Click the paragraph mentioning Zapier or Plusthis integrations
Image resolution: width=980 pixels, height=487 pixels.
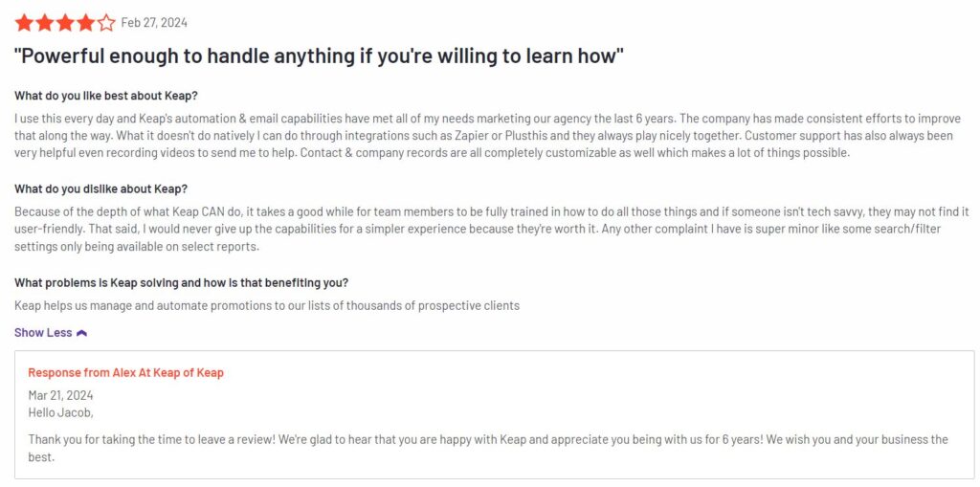point(484,136)
